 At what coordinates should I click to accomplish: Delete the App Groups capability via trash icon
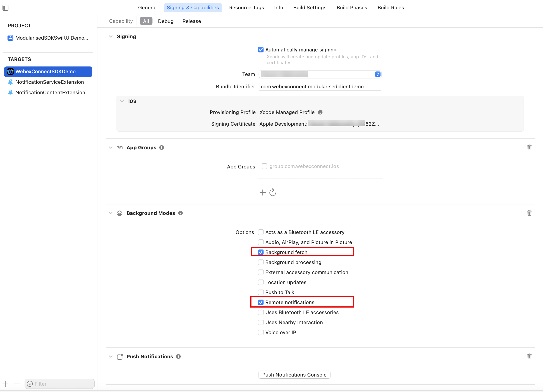529,147
